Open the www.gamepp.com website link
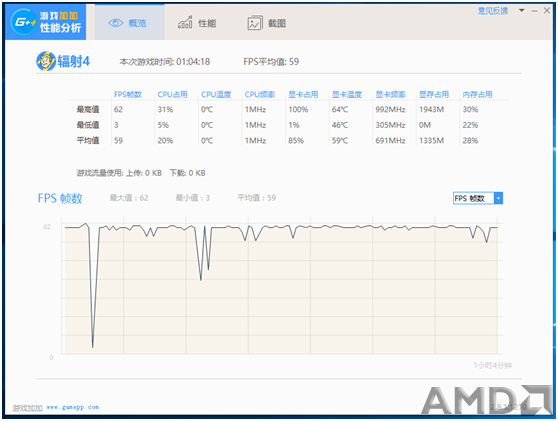Image resolution: width=558 pixels, height=421 pixels. coord(73,407)
